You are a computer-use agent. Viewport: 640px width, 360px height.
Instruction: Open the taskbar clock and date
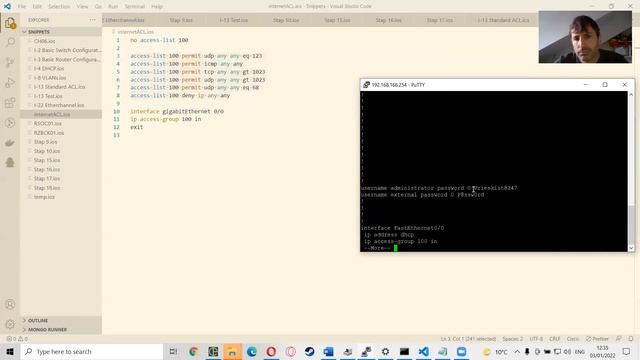click(602, 351)
